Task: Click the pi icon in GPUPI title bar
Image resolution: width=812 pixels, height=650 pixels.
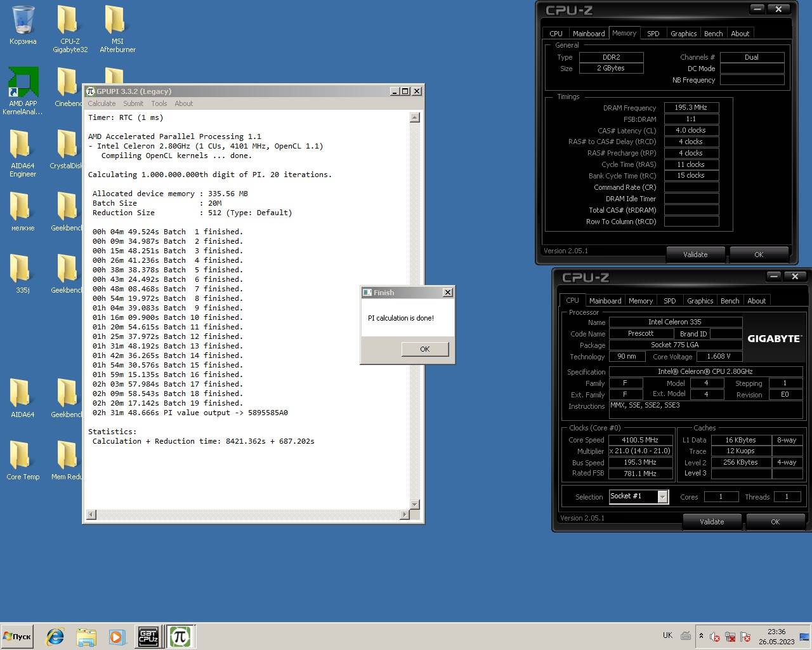Action: (x=91, y=91)
